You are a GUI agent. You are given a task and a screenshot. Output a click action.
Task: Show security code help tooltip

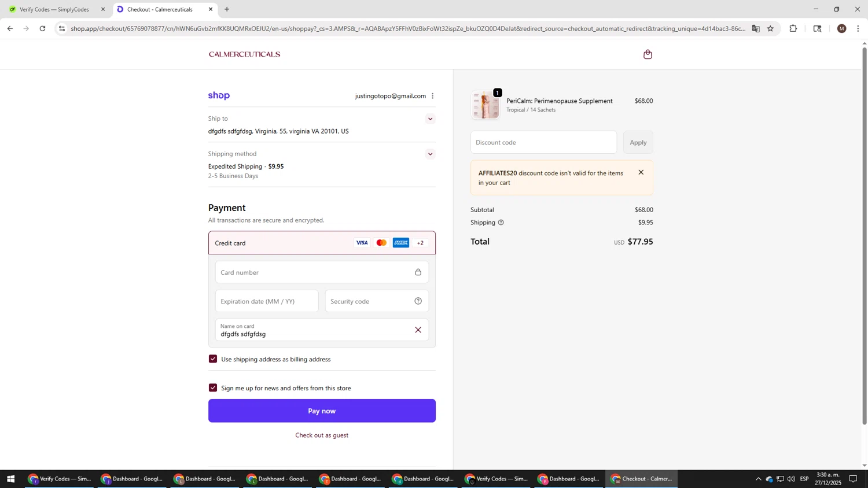[418, 301]
